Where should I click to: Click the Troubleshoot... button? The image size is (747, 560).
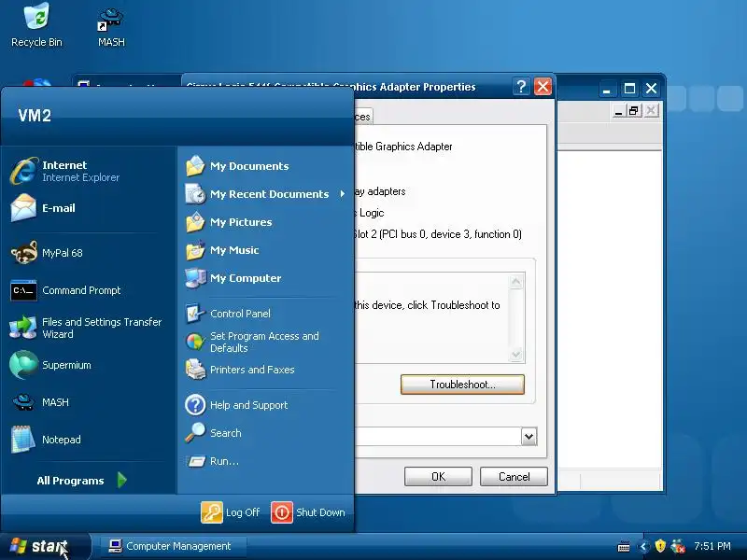[462, 385]
